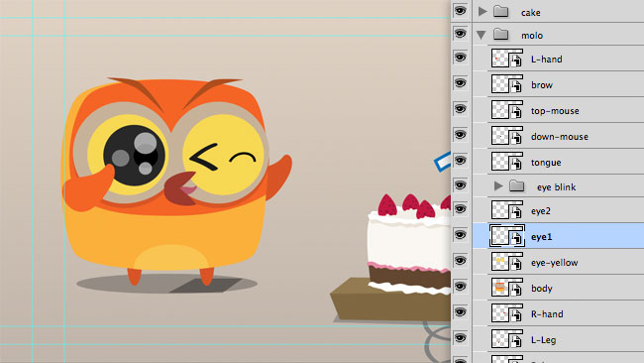The image size is (644, 363).
Task: Click the owl's open left eye
Action: (134, 156)
